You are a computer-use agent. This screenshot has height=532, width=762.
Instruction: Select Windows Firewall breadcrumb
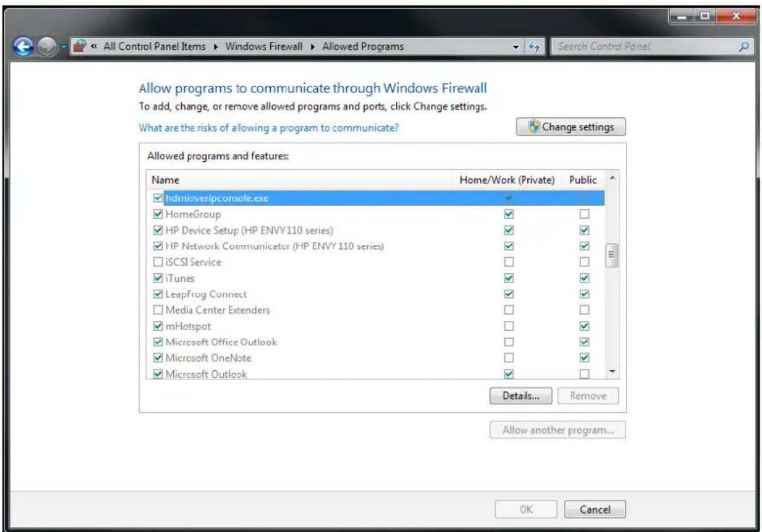[x=264, y=47]
